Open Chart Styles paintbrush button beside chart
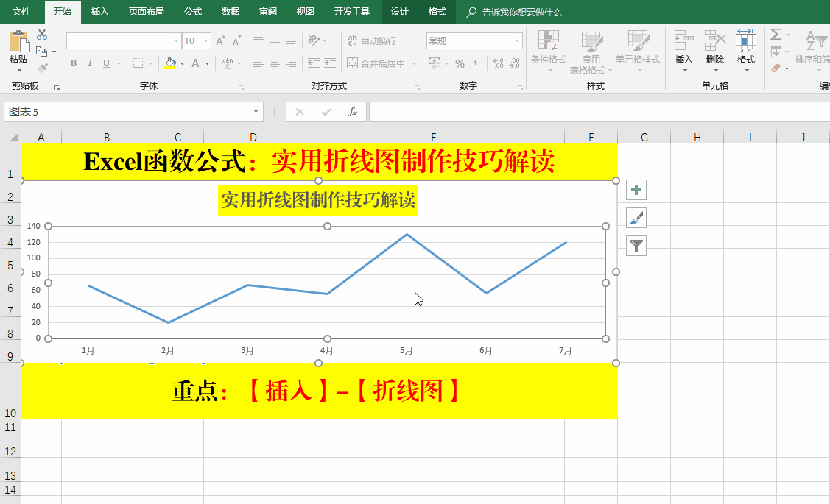The height and width of the screenshot is (504, 830). coord(636,218)
